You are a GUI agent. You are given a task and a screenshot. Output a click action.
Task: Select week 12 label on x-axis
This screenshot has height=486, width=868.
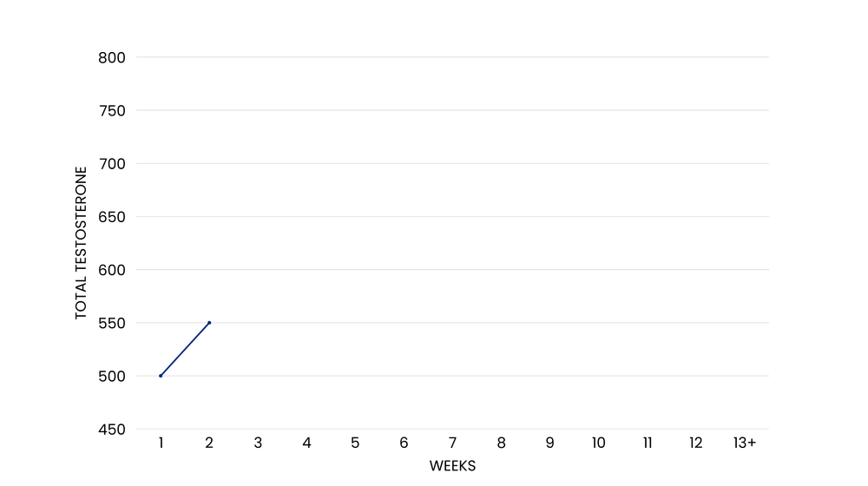tap(695, 443)
